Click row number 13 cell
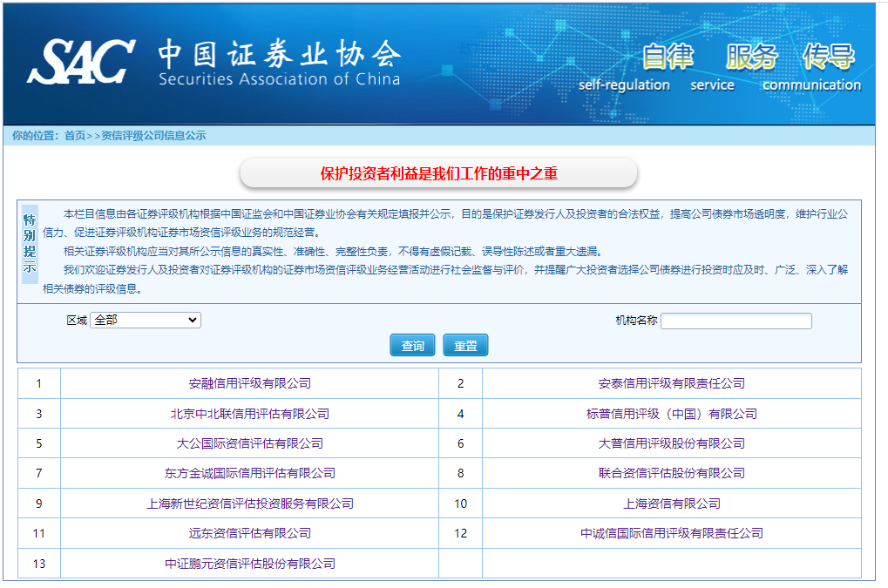The image size is (888, 588). [38, 564]
